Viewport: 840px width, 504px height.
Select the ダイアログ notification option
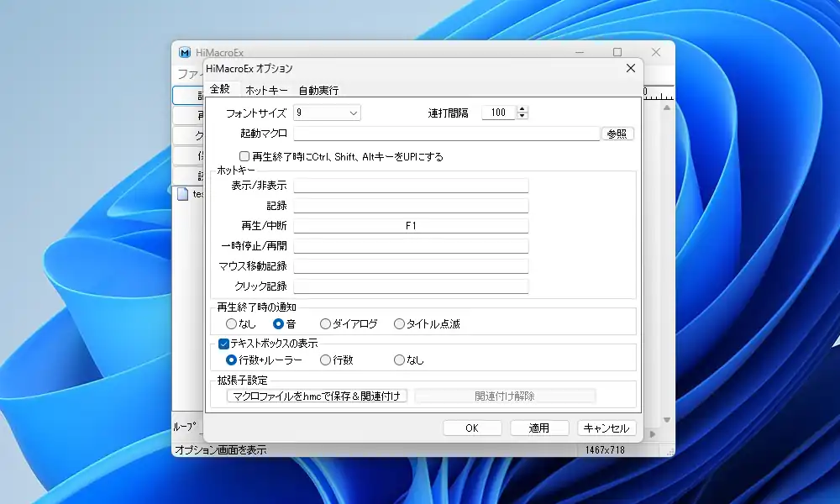[x=324, y=323]
